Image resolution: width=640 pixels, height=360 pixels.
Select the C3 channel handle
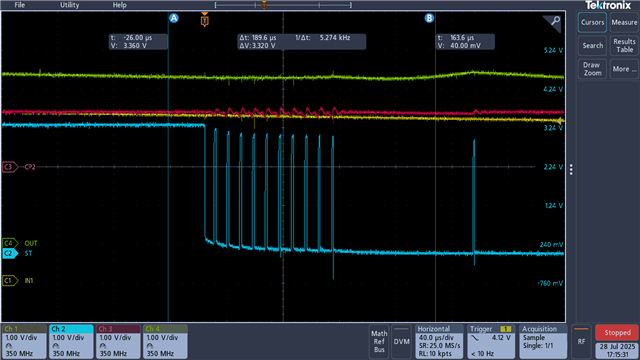pos(10,167)
